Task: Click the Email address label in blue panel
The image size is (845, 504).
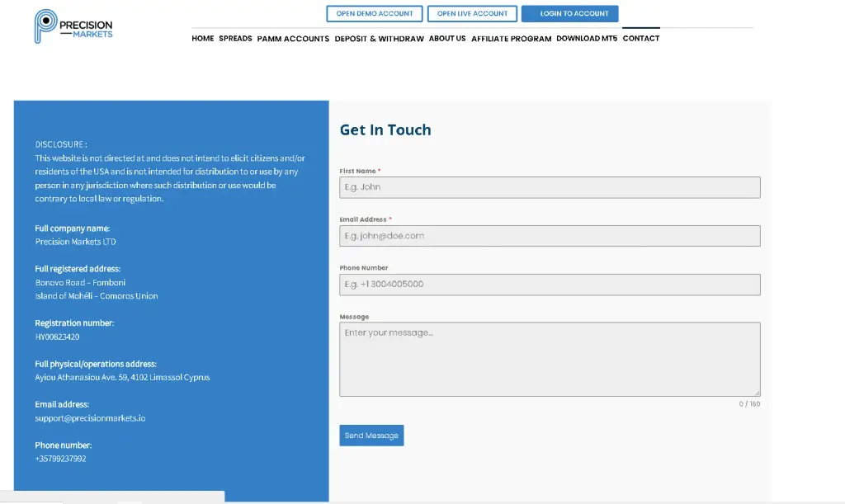Action: (62, 404)
